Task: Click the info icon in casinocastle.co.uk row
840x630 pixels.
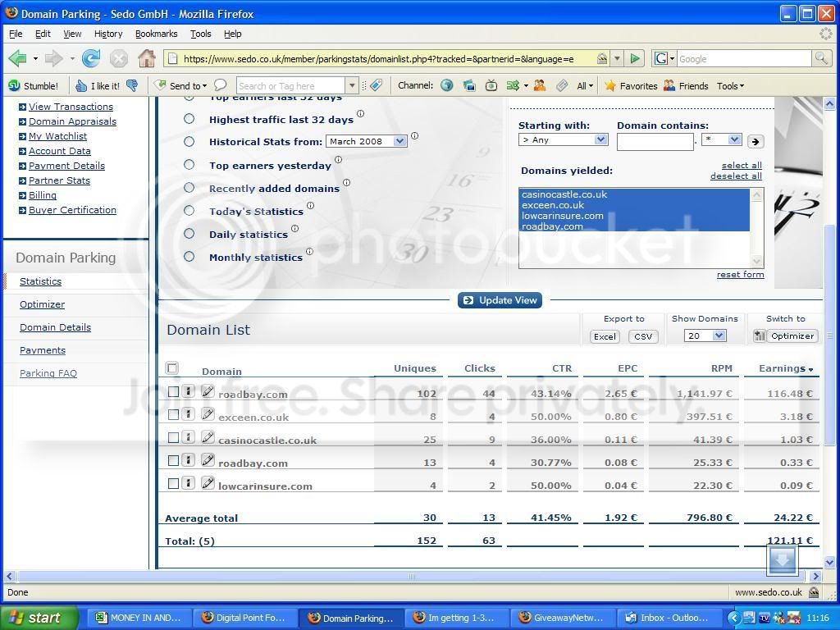Action: (188, 437)
